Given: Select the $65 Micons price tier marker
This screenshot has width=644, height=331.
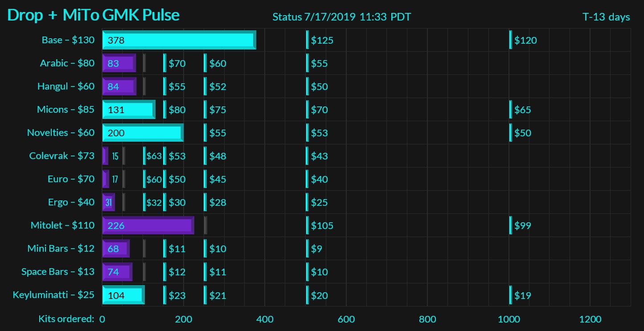Looking at the screenshot, I should click(x=521, y=110).
